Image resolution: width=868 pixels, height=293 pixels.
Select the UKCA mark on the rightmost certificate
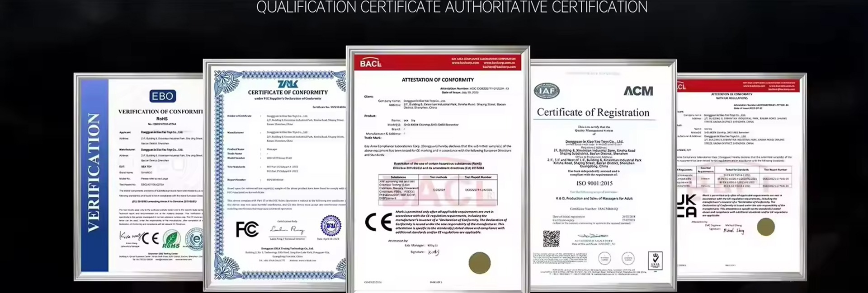click(687, 206)
